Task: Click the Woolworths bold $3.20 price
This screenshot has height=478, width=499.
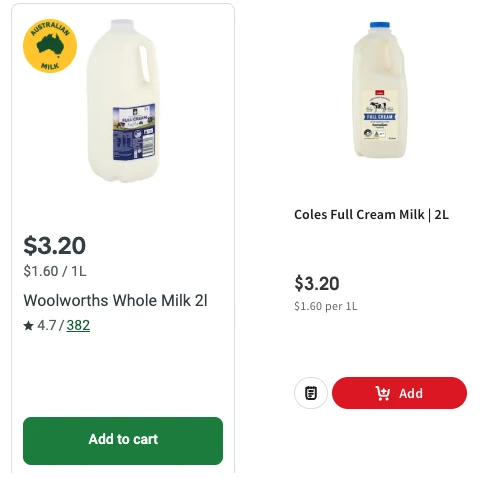Action: (55, 246)
